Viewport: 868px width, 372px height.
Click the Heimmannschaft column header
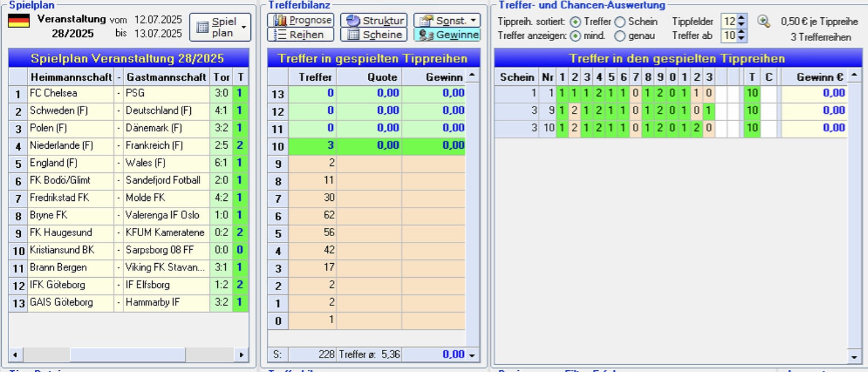coord(71,76)
